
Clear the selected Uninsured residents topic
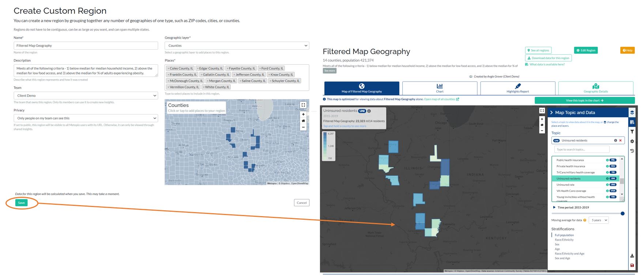point(620,141)
